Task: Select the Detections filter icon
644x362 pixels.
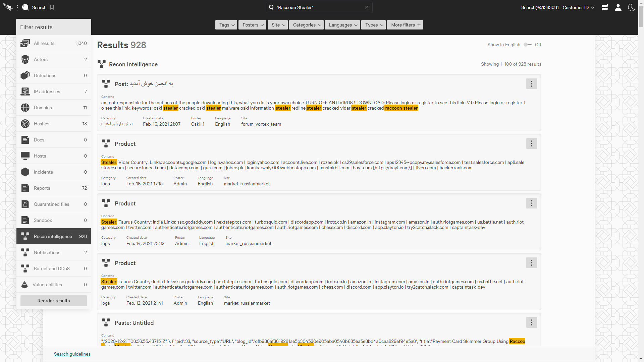Action: tap(25, 75)
